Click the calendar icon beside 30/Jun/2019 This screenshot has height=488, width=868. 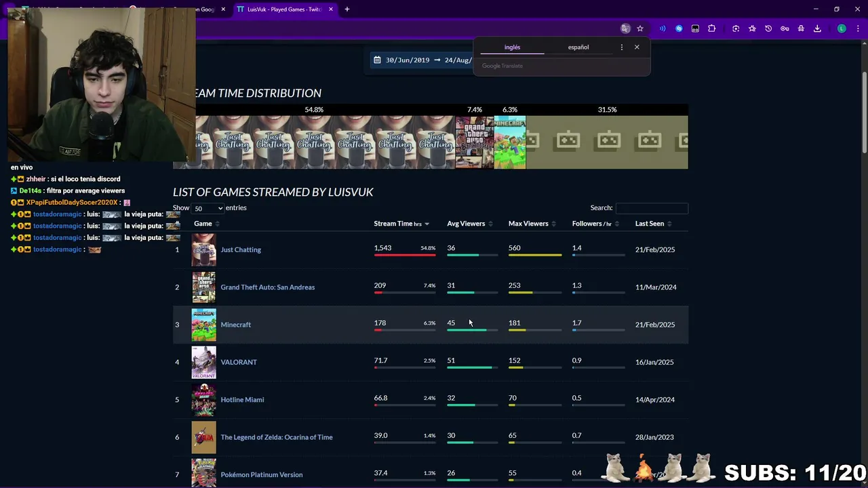378,60
